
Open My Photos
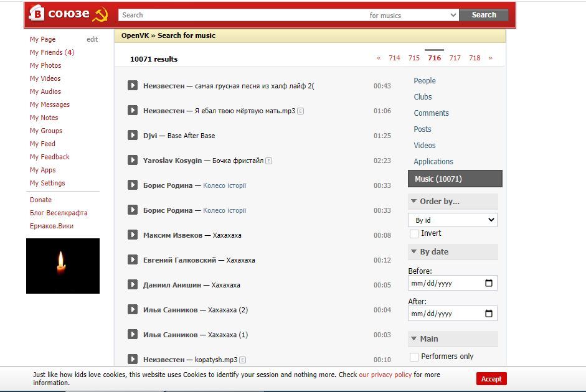tap(45, 65)
